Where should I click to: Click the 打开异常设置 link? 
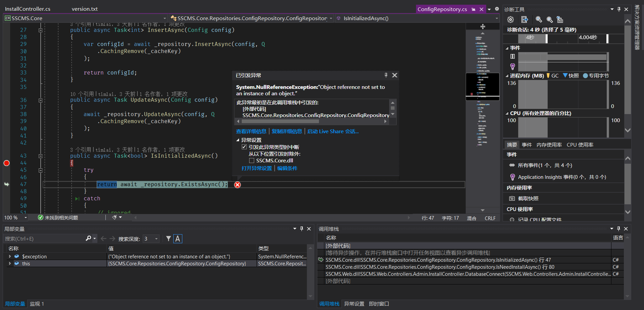click(x=257, y=168)
